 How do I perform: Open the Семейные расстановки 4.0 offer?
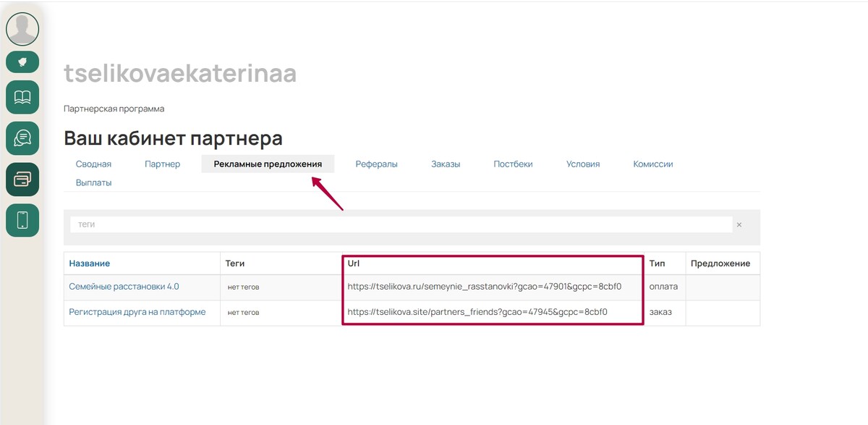pyautogui.click(x=124, y=287)
